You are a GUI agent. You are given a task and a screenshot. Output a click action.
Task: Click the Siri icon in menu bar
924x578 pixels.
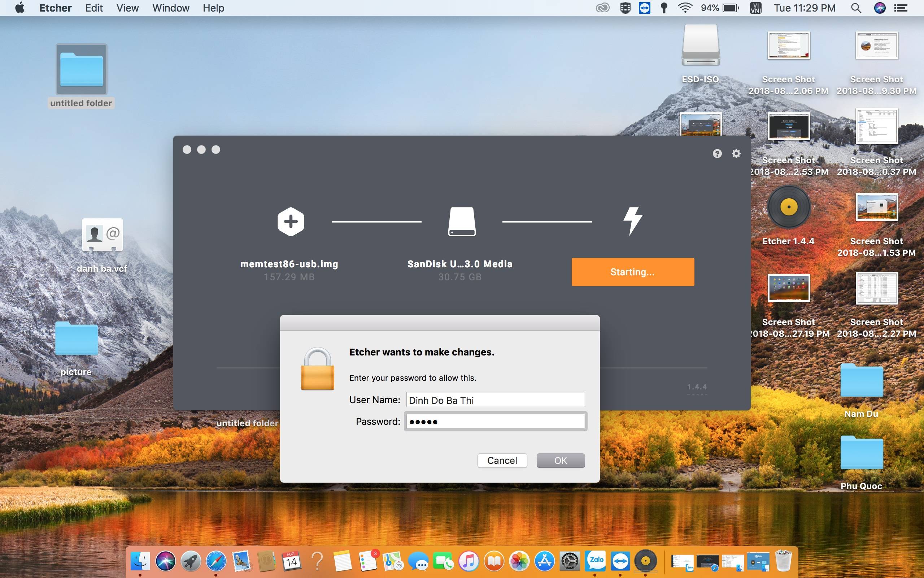(880, 8)
